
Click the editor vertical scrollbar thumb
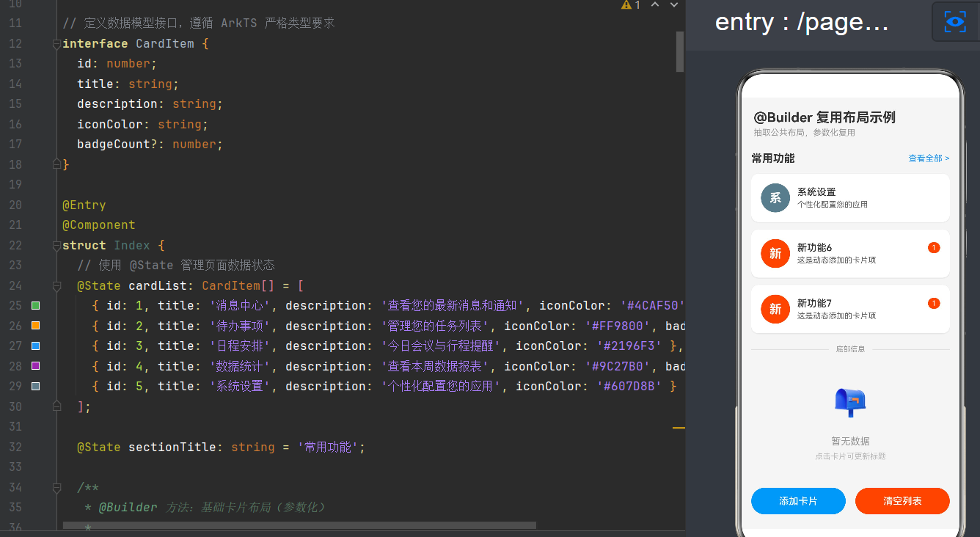point(680,51)
